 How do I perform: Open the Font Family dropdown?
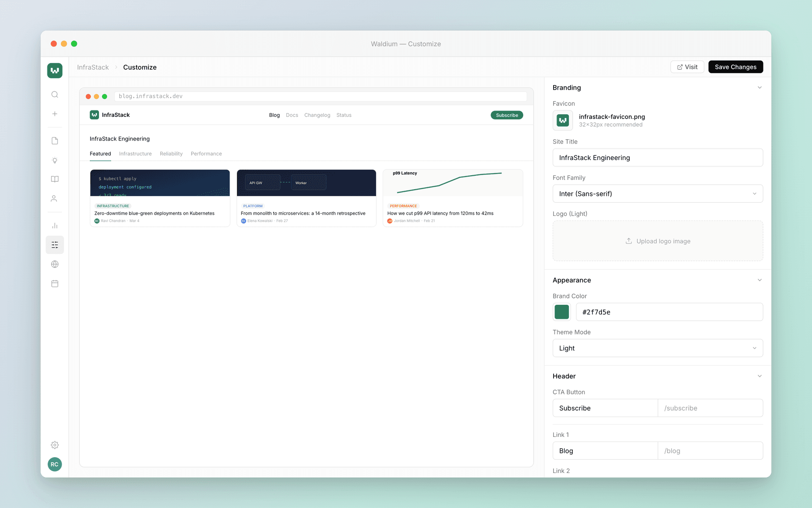(x=657, y=193)
